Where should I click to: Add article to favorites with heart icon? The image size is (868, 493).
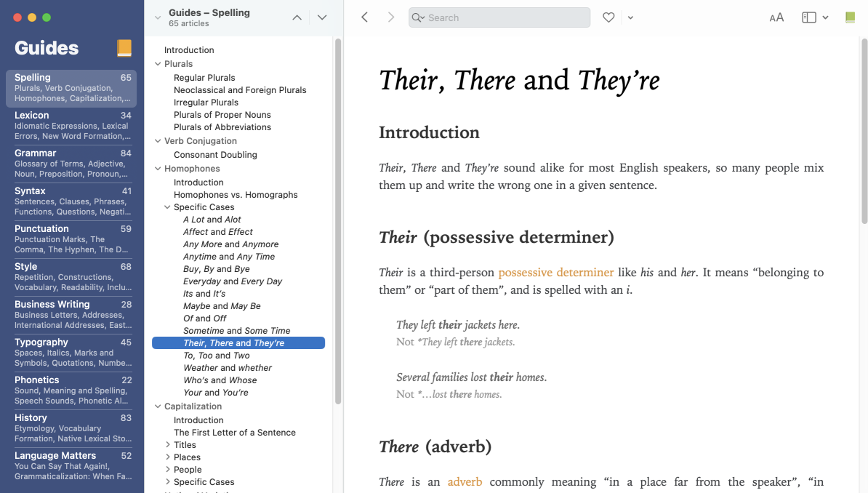pos(608,17)
